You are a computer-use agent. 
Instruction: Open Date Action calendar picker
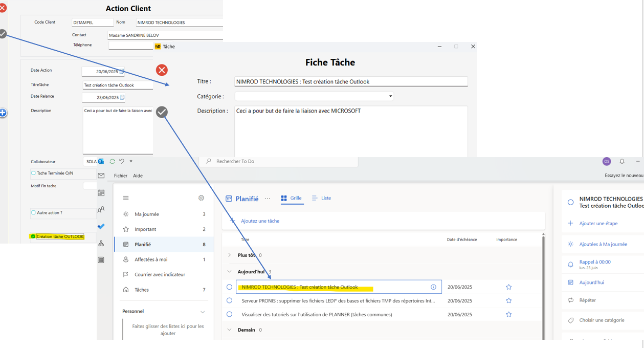point(122,72)
